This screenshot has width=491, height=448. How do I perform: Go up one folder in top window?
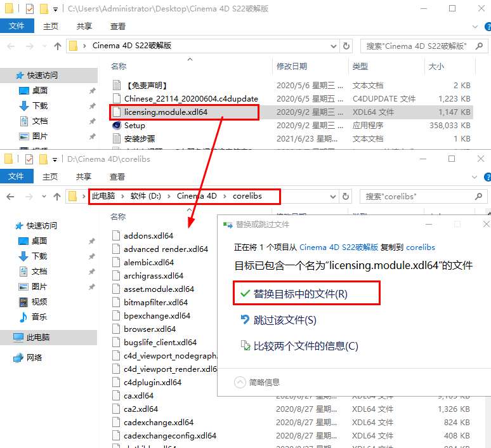coord(58,46)
